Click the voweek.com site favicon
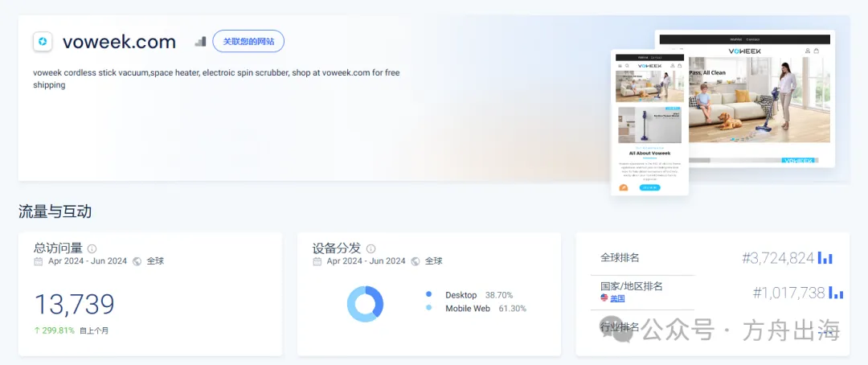868x365 pixels. point(43,42)
